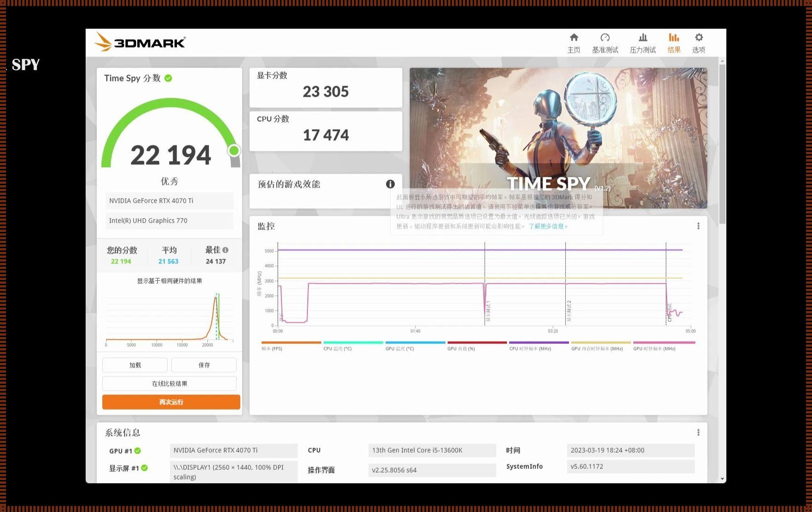812x512 pixels.
Task: Click Intel(R) UHD Graphics 770 entry
Action: click(169, 220)
